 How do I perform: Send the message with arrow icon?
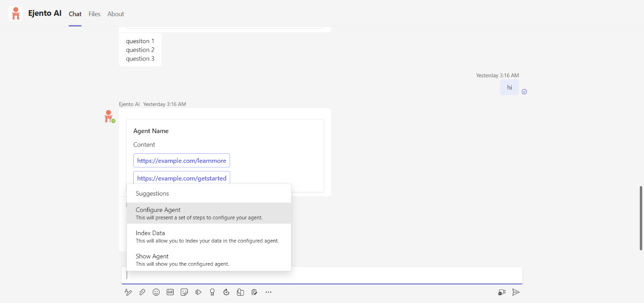tap(516, 292)
